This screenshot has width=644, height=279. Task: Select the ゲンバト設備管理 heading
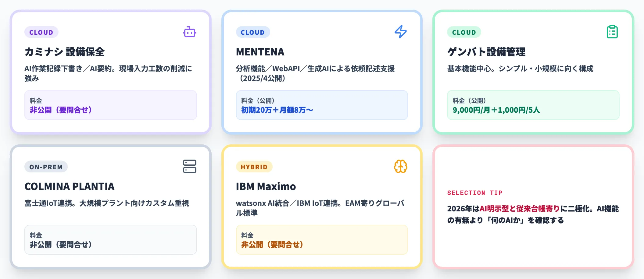point(486,52)
